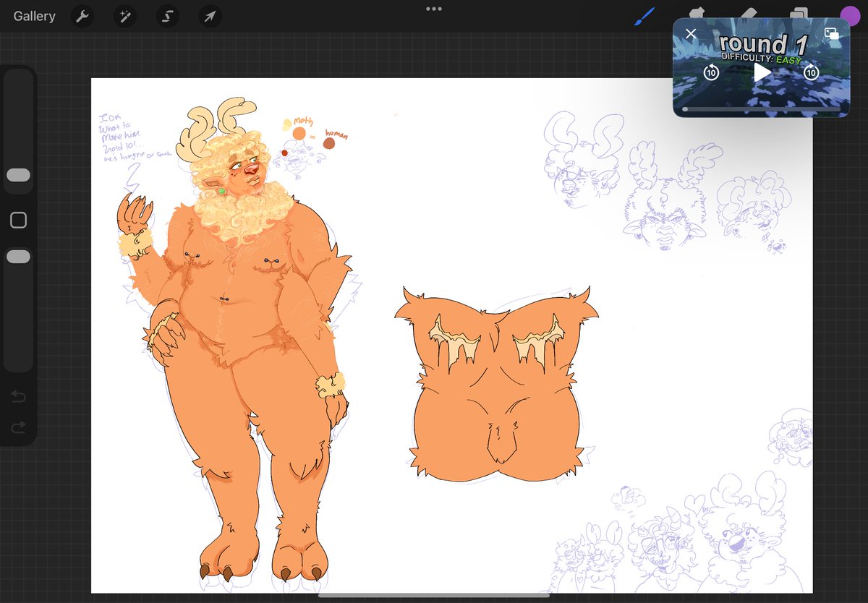Adjust the brush size slider
Viewport: 868px width, 603px height.
18,175
